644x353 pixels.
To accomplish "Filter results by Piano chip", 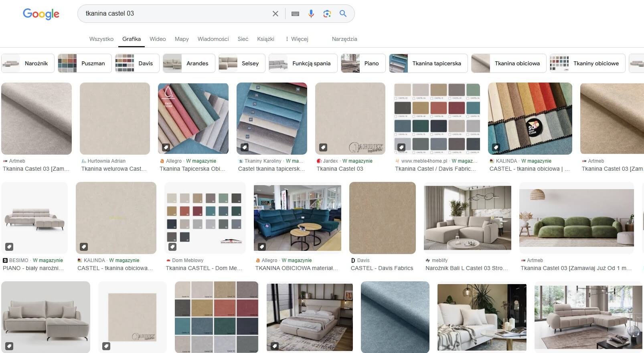I will tap(363, 63).
